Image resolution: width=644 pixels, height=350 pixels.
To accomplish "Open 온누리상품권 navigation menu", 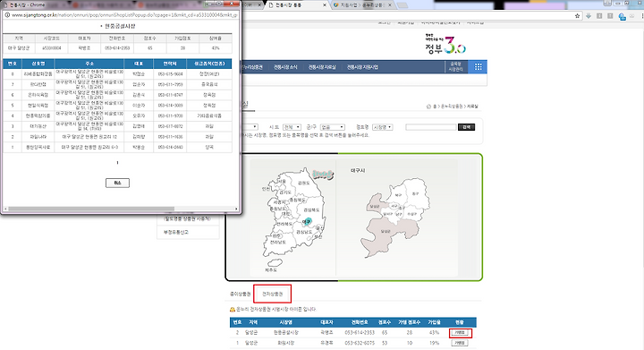I will click(252, 67).
